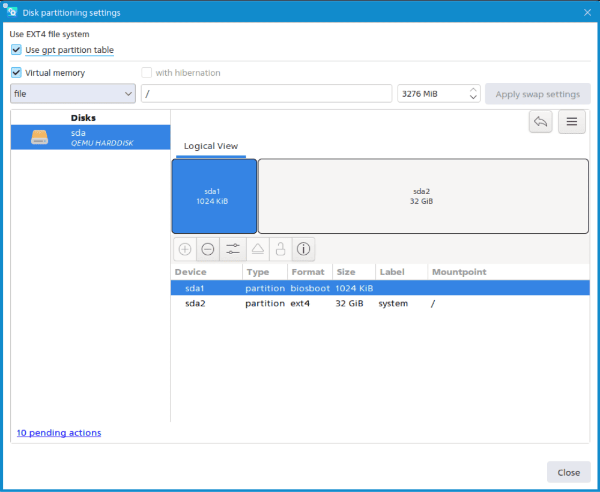Click Apply swap settings button
Image resolution: width=600 pixels, height=492 pixels.
click(538, 94)
